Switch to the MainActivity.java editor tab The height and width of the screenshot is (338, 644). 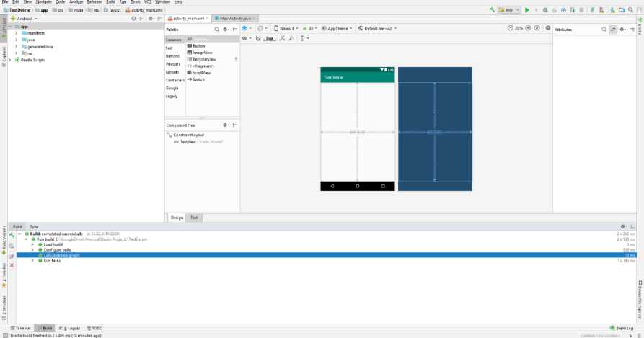[235, 19]
